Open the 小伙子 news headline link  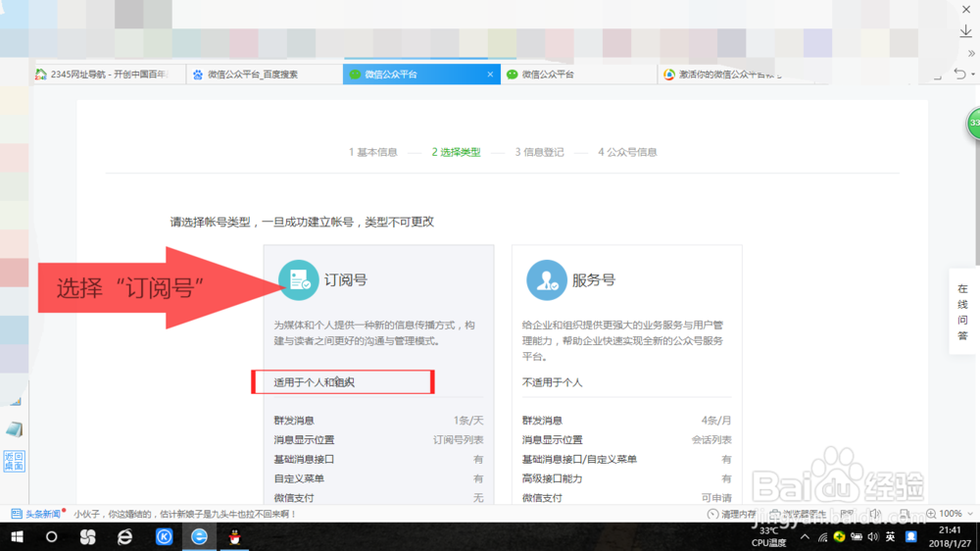point(185,514)
